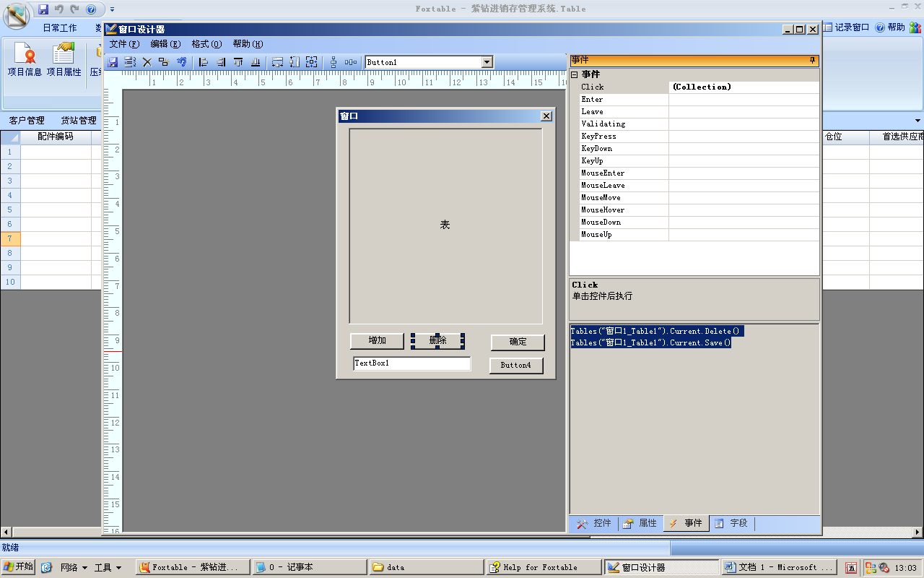Select the Button4 control on the form
Viewport: 924px width, 578px height.
516,366
